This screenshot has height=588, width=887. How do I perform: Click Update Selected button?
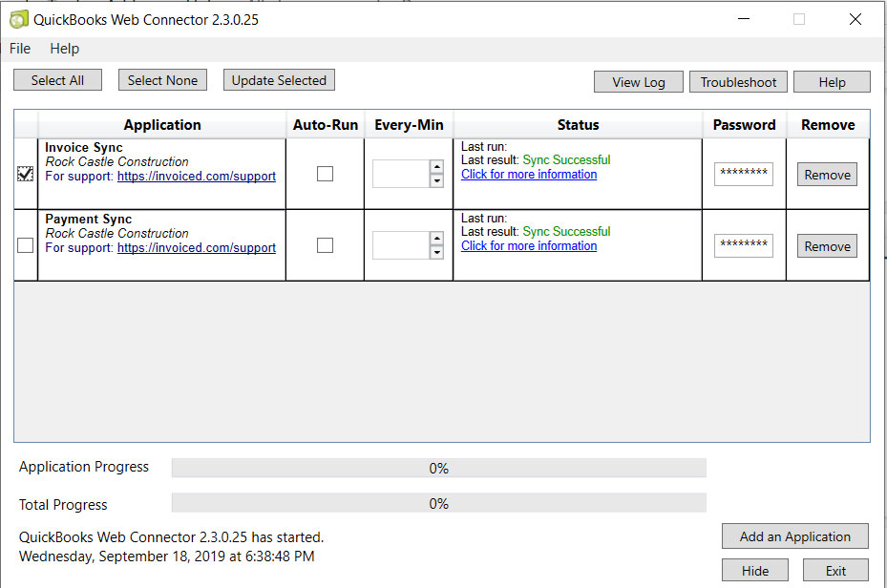coord(279,80)
